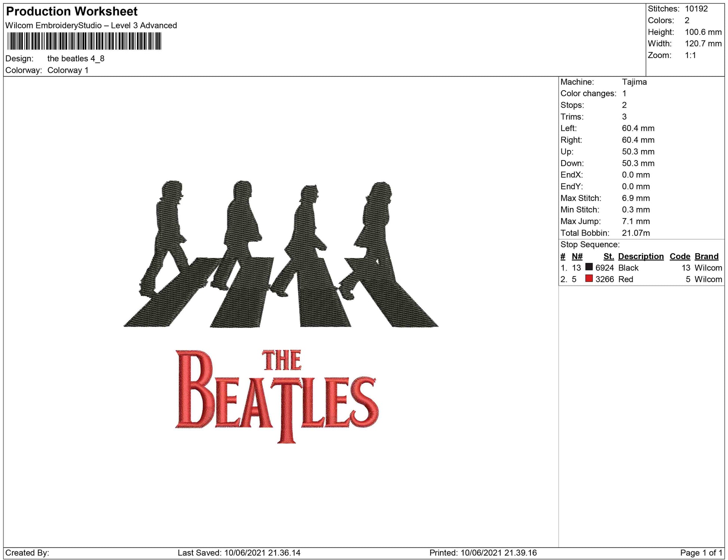
Task: Click the Description column header
Action: tap(640, 256)
